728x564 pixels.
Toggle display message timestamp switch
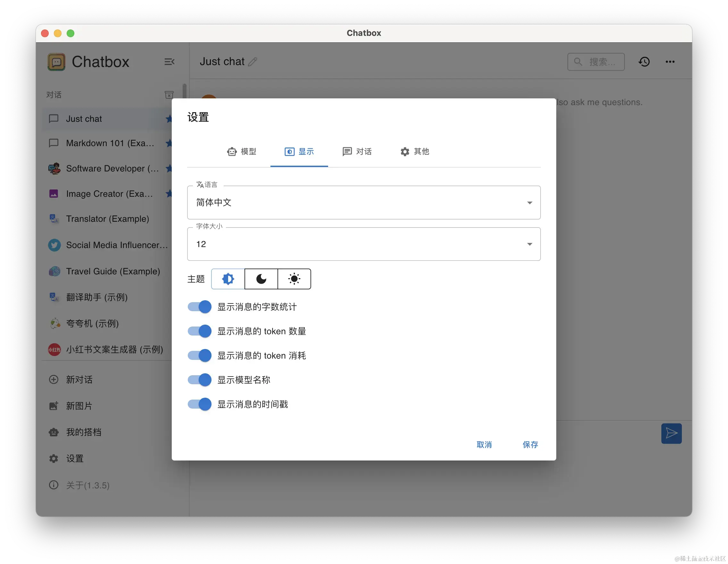point(199,404)
